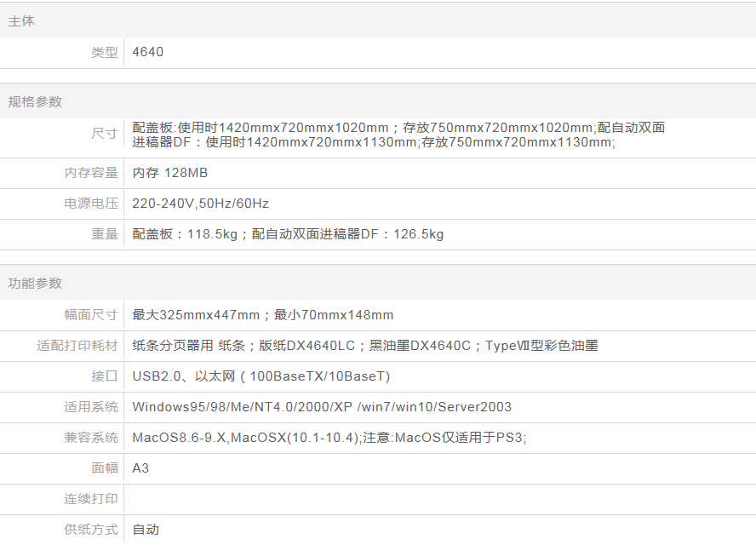
Task: Click the 接口 value USB2.0、以太网
Action: click(x=261, y=376)
